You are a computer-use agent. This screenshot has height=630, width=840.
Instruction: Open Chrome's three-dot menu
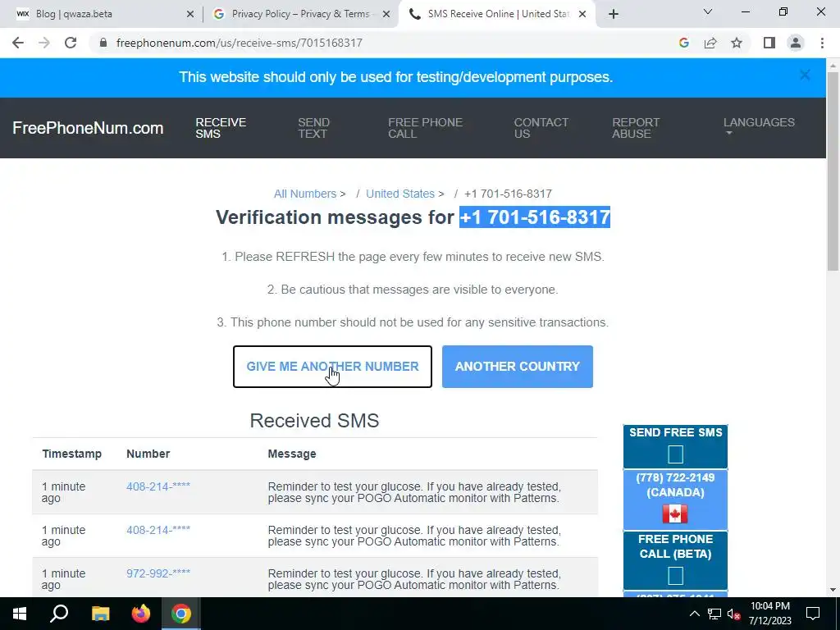click(x=822, y=43)
